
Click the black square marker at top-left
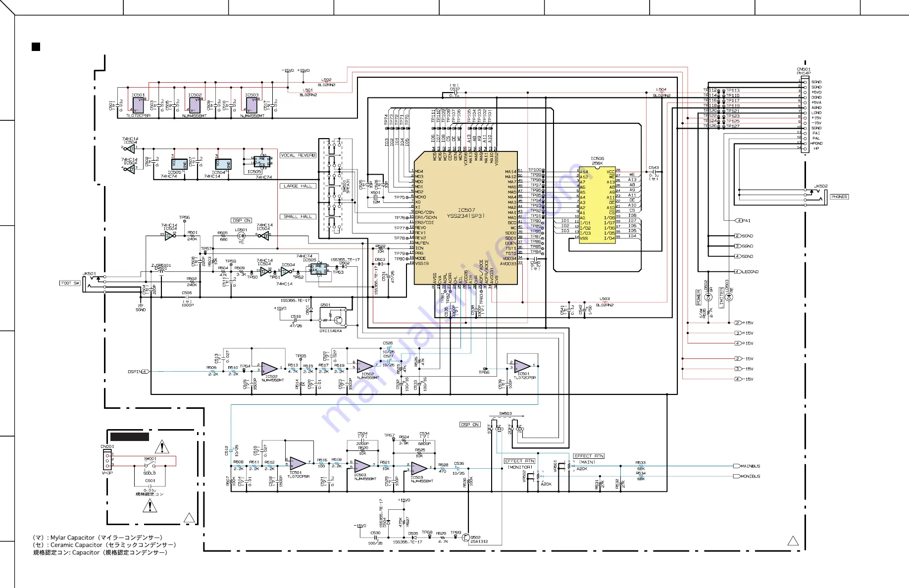36,47
